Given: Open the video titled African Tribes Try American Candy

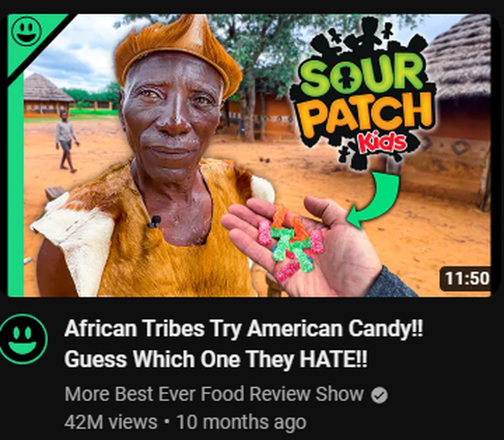Looking at the screenshot, I should [x=244, y=343].
